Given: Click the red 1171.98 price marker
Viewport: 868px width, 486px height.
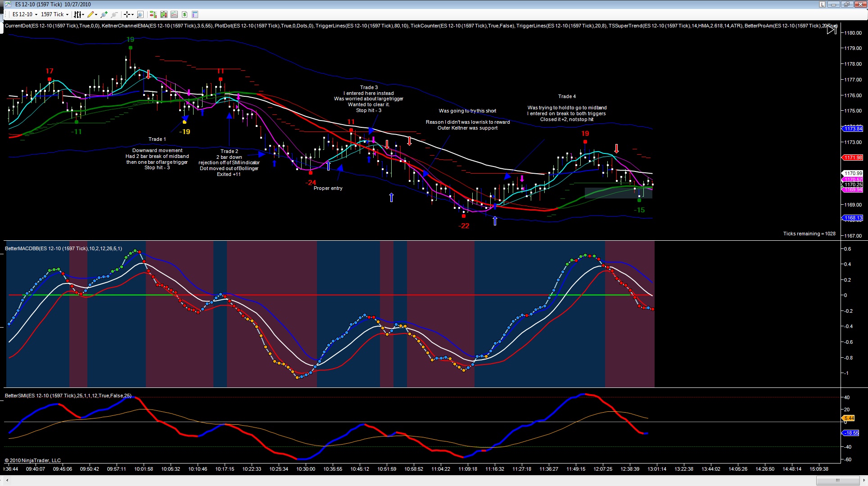Looking at the screenshot, I should (x=853, y=157).
